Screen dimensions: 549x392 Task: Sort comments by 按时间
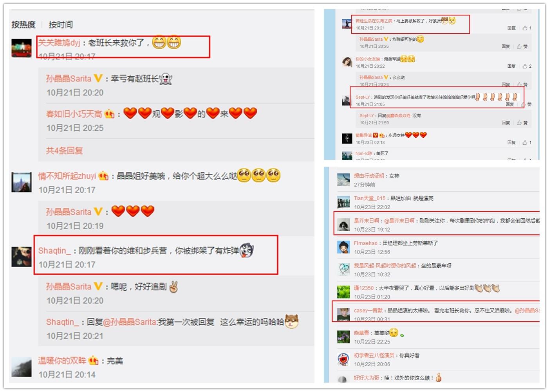click(61, 25)
